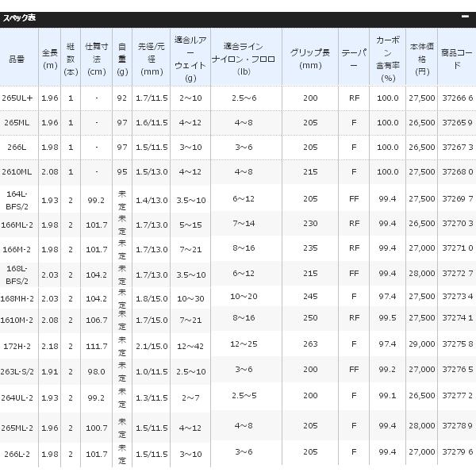Select model number 265UL+ in first row

point(17,98)
